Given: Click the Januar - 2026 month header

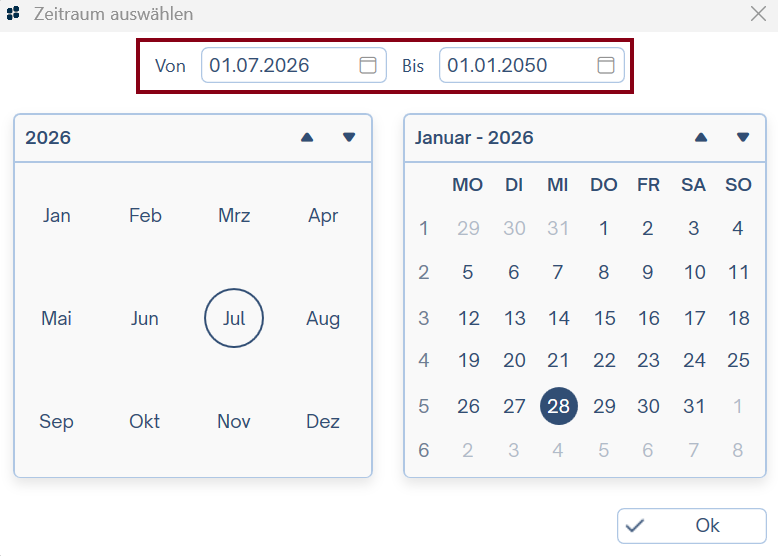Looking at the screenshot, I should click(474, 138).
